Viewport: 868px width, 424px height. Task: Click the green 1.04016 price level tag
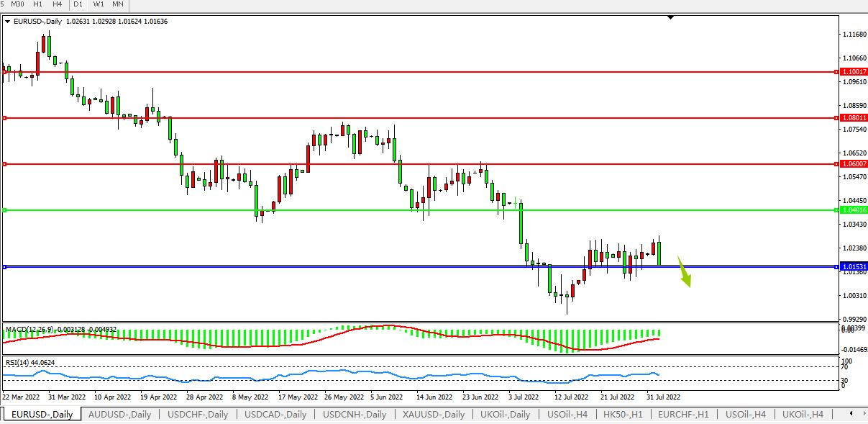[x=854, y=210]
